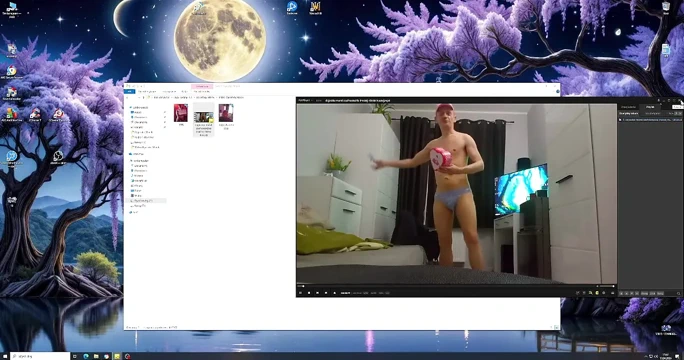Open Explorer help icon under window controls
684x360 pixels.
[x=557, y=92]
